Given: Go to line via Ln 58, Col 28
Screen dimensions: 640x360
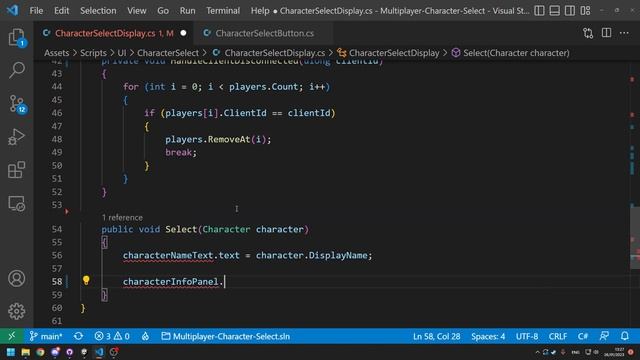Looking at the screenshot, I should 436,336.
